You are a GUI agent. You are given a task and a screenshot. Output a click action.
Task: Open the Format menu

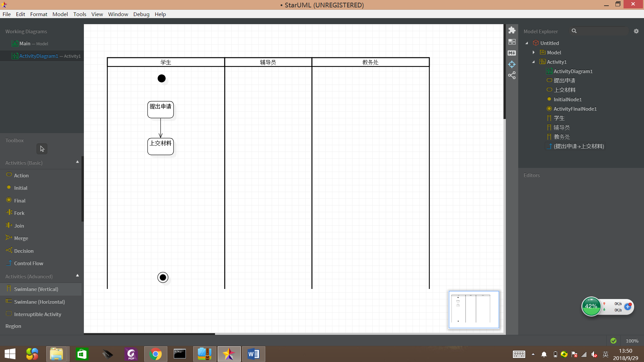(39, 14)
